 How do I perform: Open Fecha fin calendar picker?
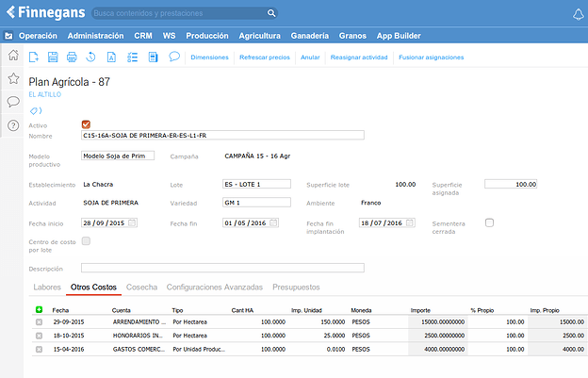coord(273,222)
